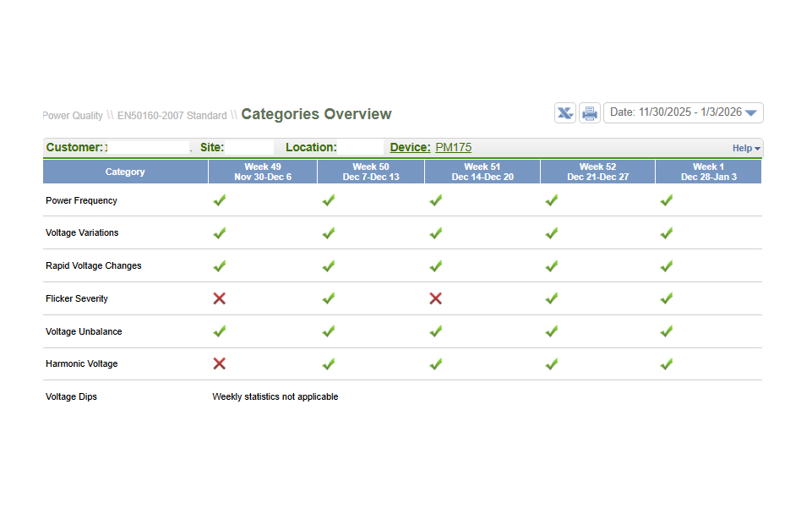Select the Voltage Variations category label
The image size is (812, 519).
pyautogui.click(x=82, y=232)
